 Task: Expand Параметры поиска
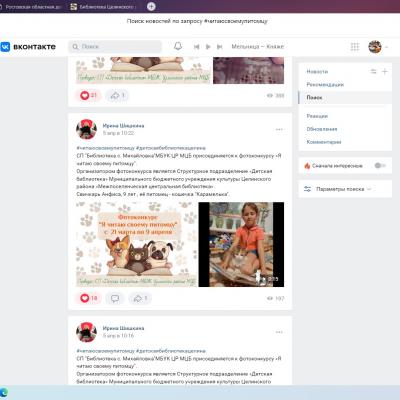tap(343, 189)
